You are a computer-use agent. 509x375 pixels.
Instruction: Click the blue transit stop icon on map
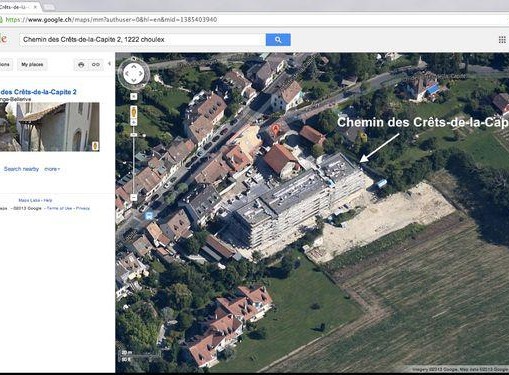pos(148,216)
